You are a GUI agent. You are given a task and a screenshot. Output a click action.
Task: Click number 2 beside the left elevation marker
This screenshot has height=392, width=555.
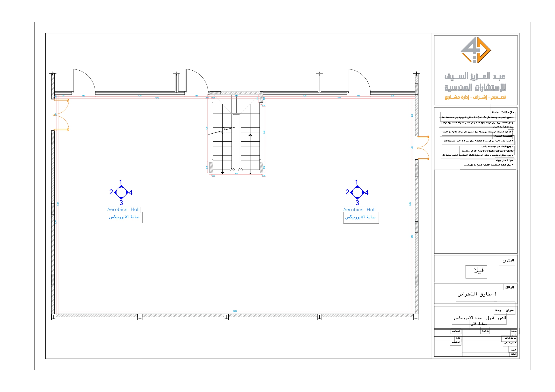coord(111,192)
